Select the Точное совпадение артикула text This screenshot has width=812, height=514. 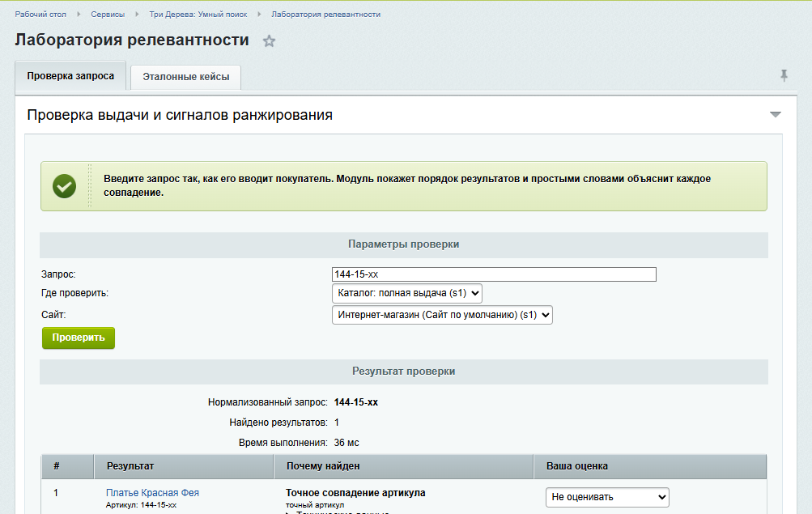(355, 493)
